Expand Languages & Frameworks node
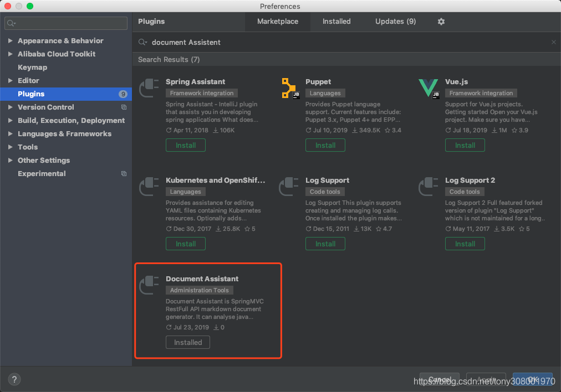 11,133
